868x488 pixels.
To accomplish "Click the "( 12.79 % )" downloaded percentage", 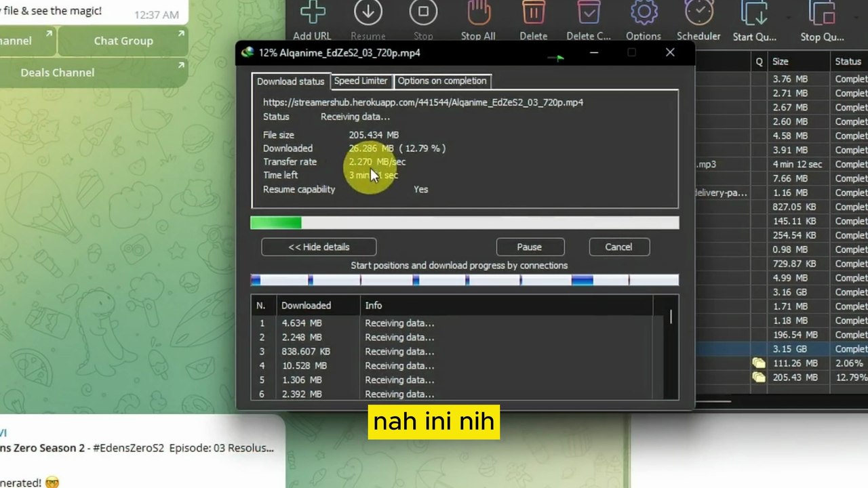I will point(422,148).
